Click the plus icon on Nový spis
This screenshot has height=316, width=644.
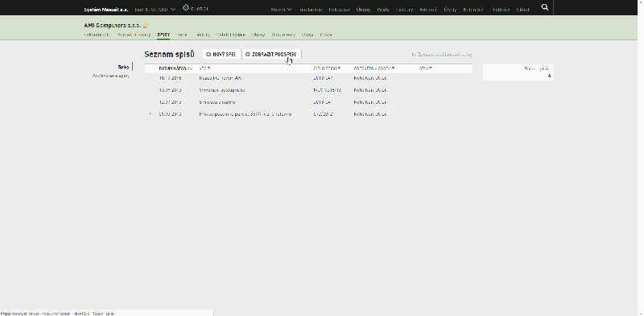(208, 54)
